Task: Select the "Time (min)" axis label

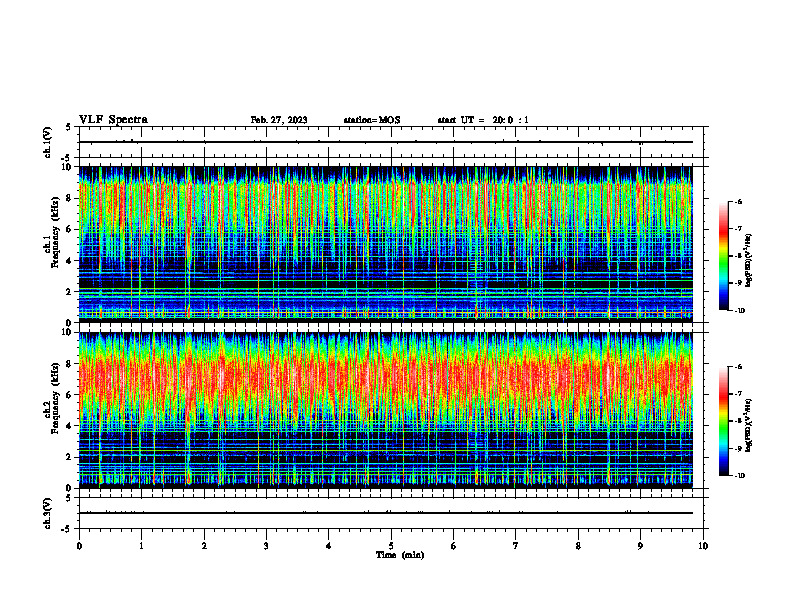Action: 400,555
